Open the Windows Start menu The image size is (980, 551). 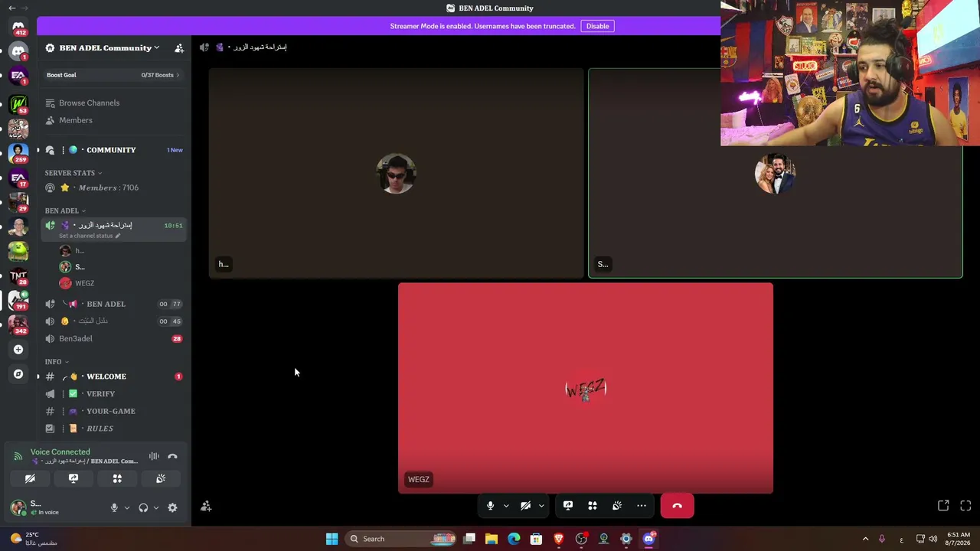click(x=332, y=539)
